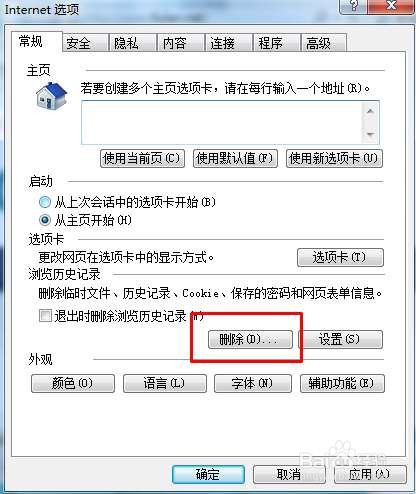Click the 使用新选项卡 button

(x=334, y=158)
